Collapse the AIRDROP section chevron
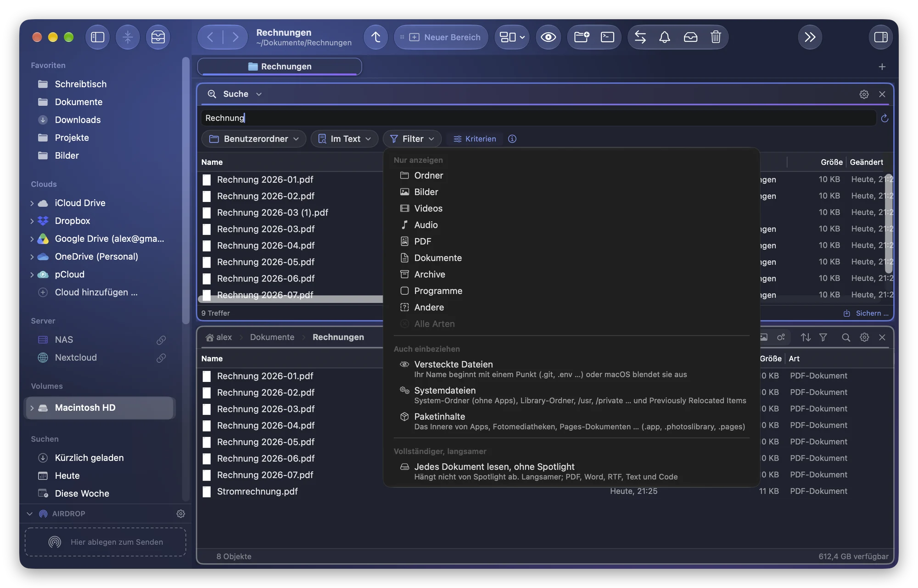 coord(29,514)
